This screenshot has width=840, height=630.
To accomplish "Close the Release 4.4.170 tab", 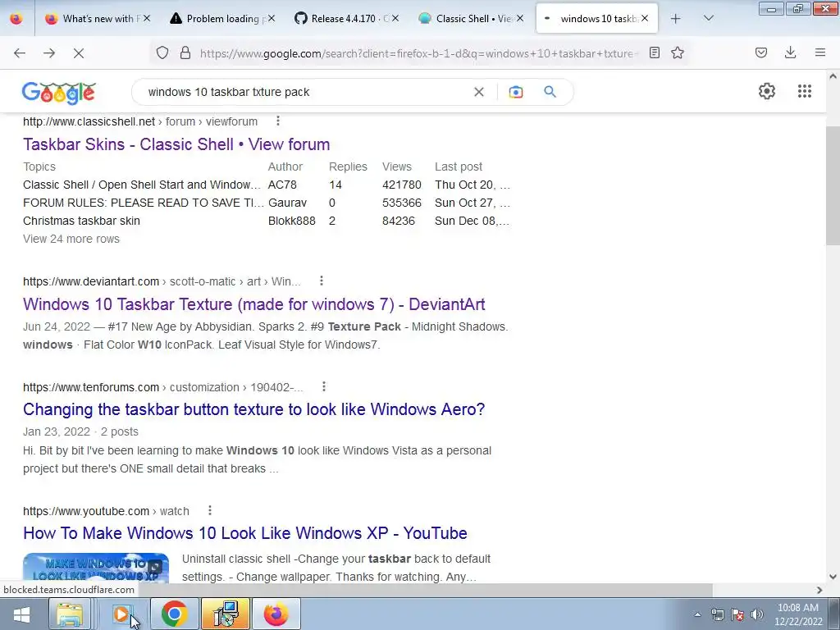I will [x=395, y=19].
